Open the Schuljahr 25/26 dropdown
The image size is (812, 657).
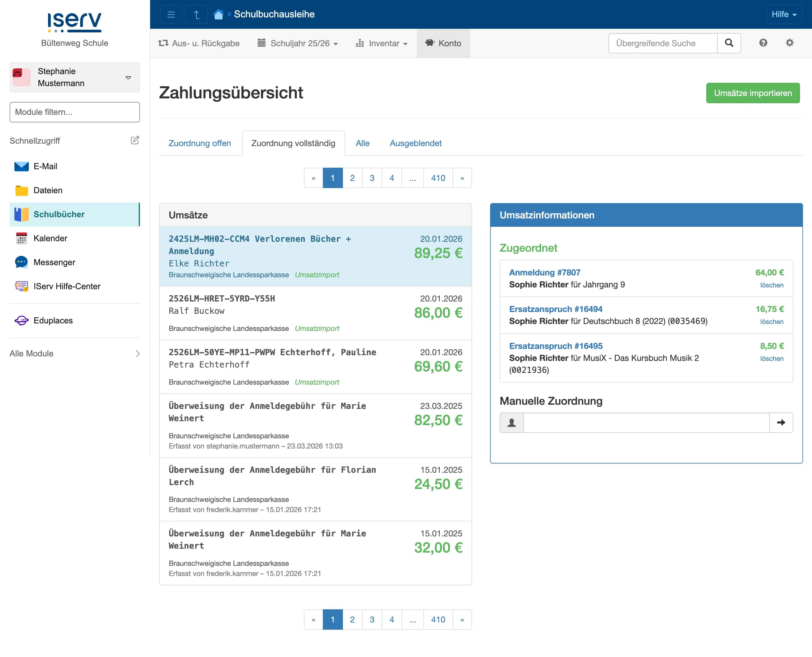298,43
